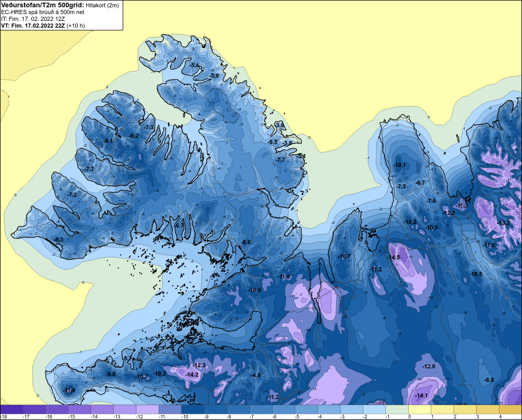The height and width of the screenshot is (420, 522).
Task: Click the -5.9 temperature label
Action: pyautogui.click(x=214, y=76)
